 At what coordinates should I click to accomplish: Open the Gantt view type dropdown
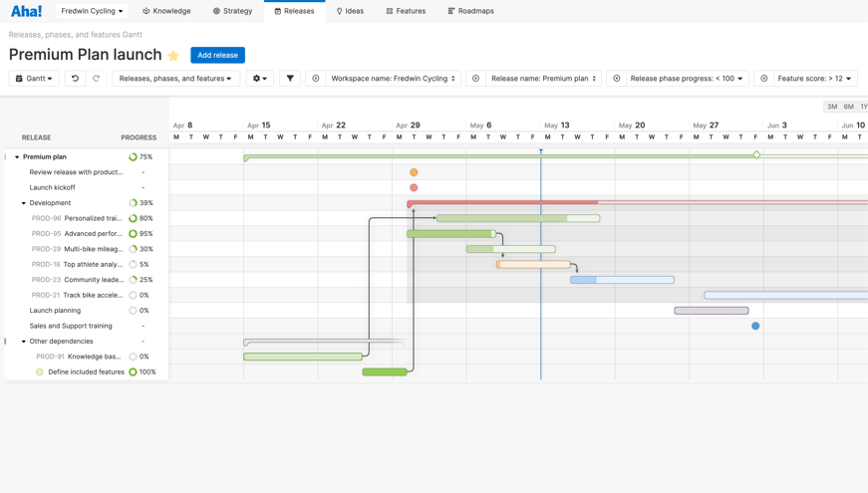[x=34, y=78]
